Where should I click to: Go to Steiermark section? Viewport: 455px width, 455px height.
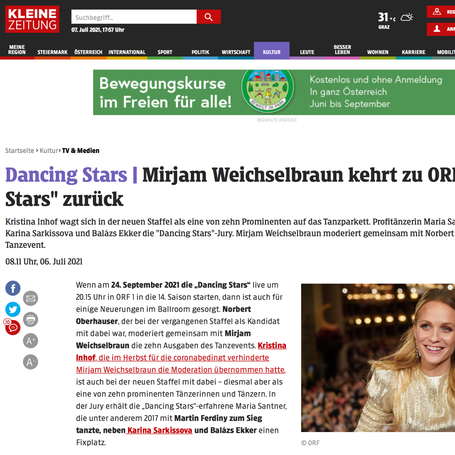[52, 52]
